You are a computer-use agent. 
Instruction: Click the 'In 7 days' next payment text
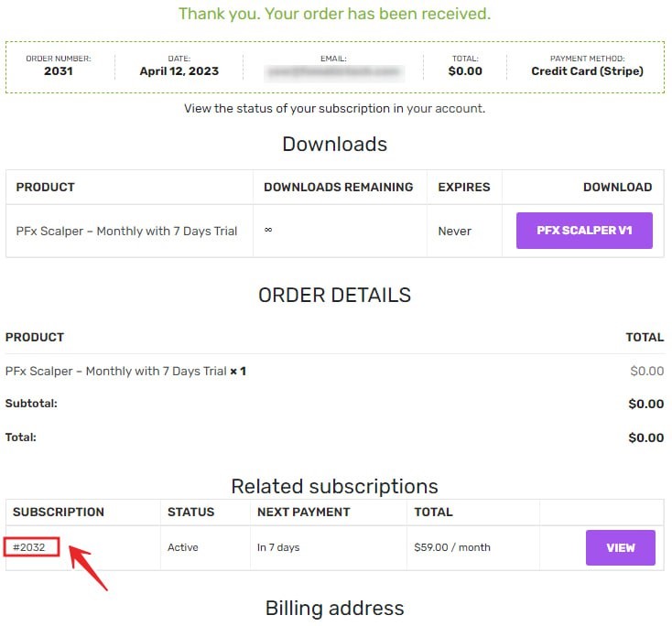[278, 547]
